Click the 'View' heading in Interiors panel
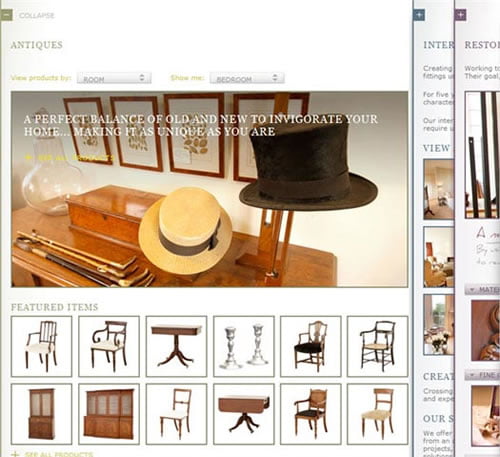 pos(437,148)
